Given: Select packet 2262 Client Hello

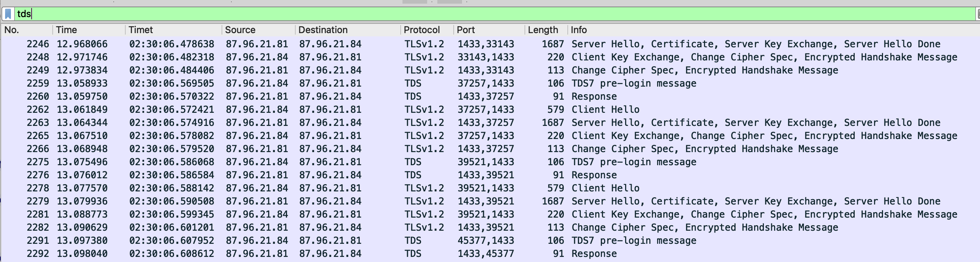Looking at the screenshot, I should 490,110.
